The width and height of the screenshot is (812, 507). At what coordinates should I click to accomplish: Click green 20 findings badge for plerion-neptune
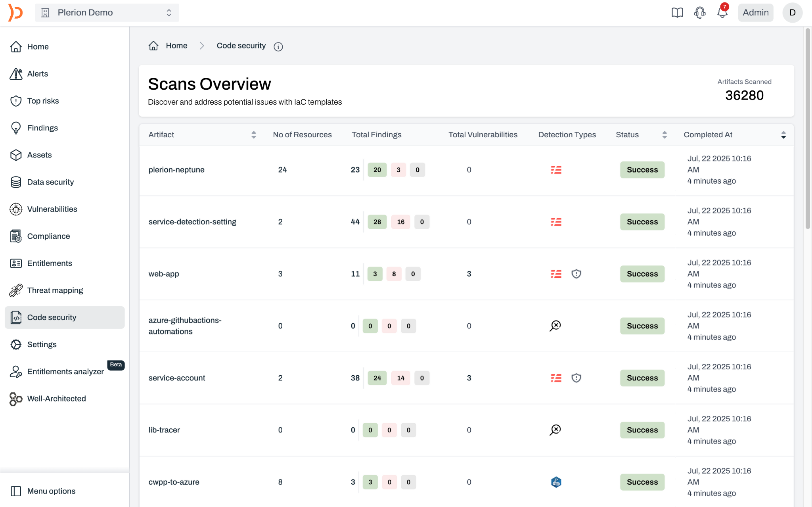point(377,170)
